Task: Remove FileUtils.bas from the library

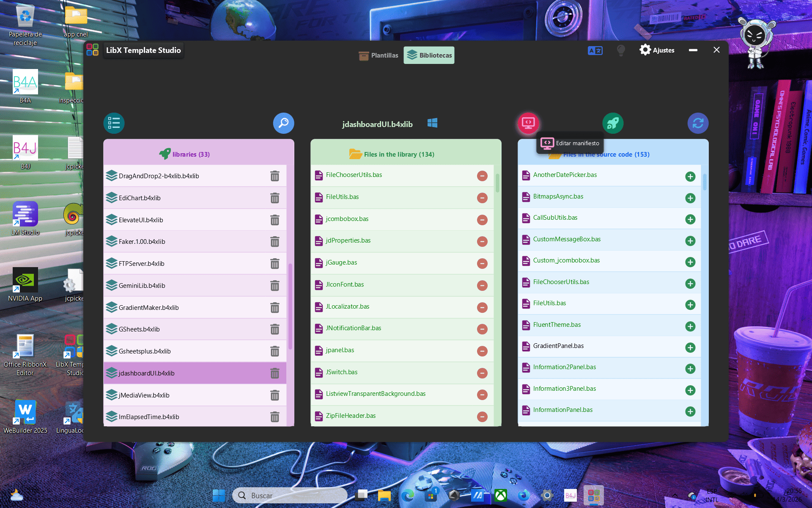Action: point(482,198)
